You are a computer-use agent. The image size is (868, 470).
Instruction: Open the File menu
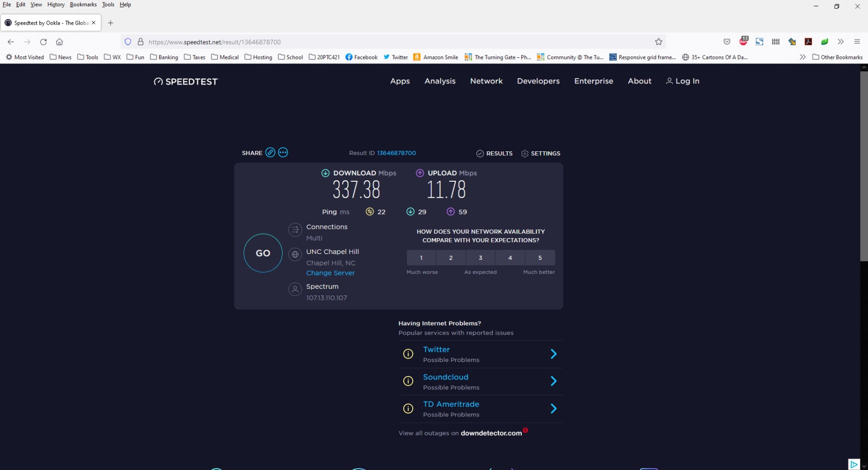[x=7, y=4]
